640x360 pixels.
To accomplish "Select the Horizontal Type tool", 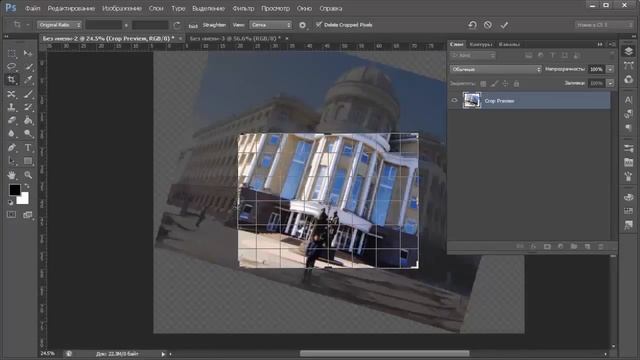I will [28, 147].
